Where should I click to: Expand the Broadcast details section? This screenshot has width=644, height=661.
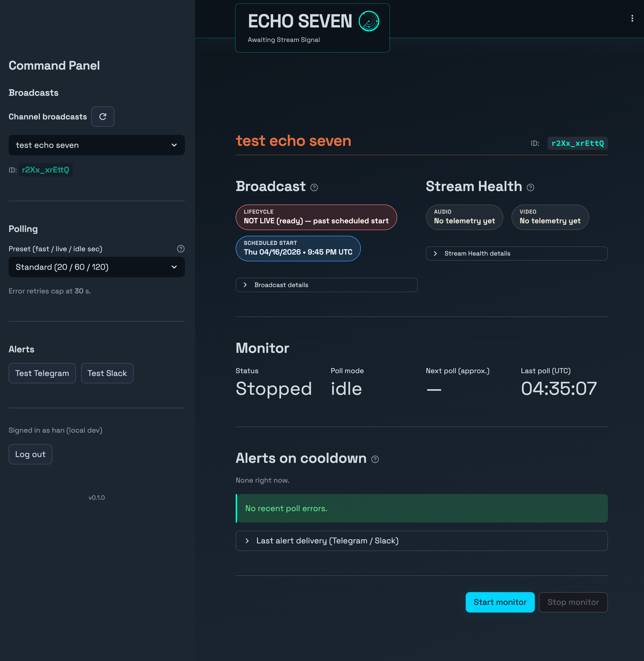[x=326, y=285]
